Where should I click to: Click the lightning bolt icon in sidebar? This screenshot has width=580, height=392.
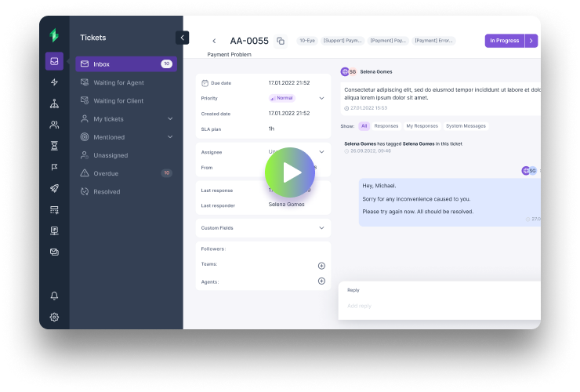click(54, 82)
